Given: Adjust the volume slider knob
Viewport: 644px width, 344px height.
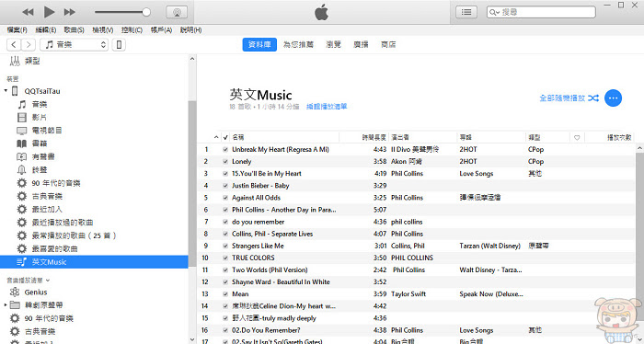Looking at the screenshot, I should (x=145, y=12).
